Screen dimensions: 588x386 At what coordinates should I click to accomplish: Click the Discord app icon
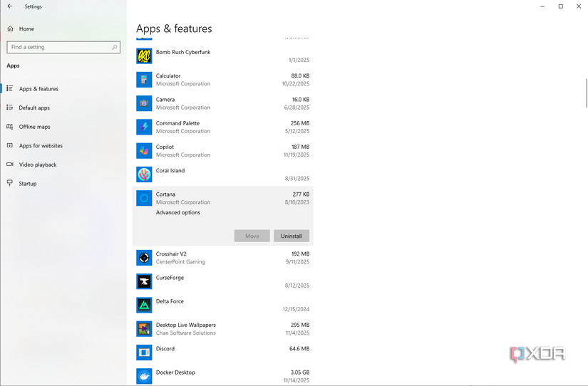(144, 353)
